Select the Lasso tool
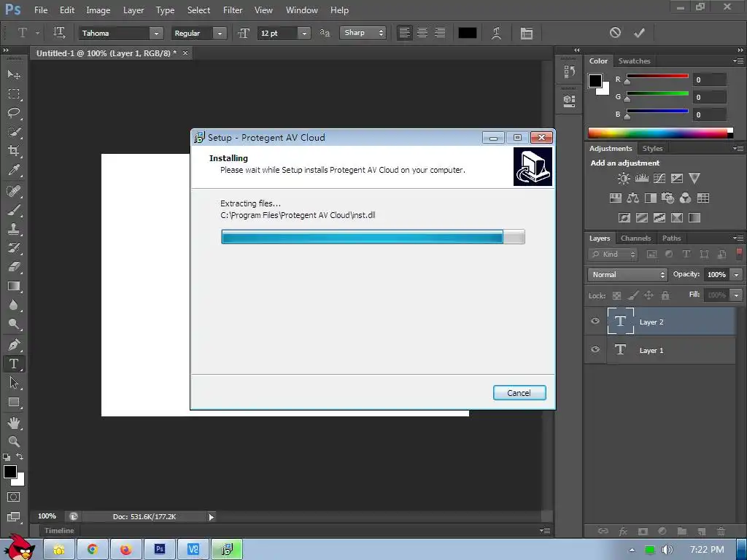 point(13,113)
